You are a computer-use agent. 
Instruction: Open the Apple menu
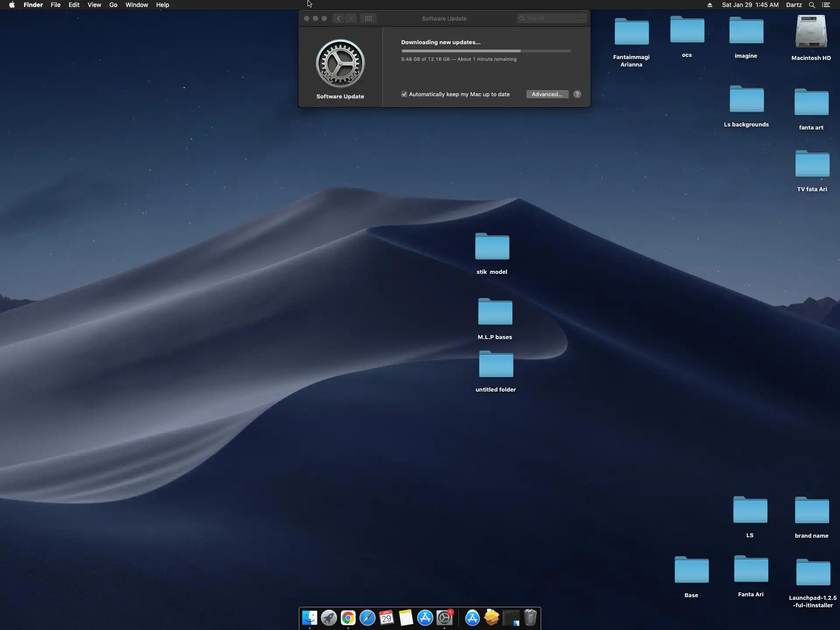[x=12, y=5]
